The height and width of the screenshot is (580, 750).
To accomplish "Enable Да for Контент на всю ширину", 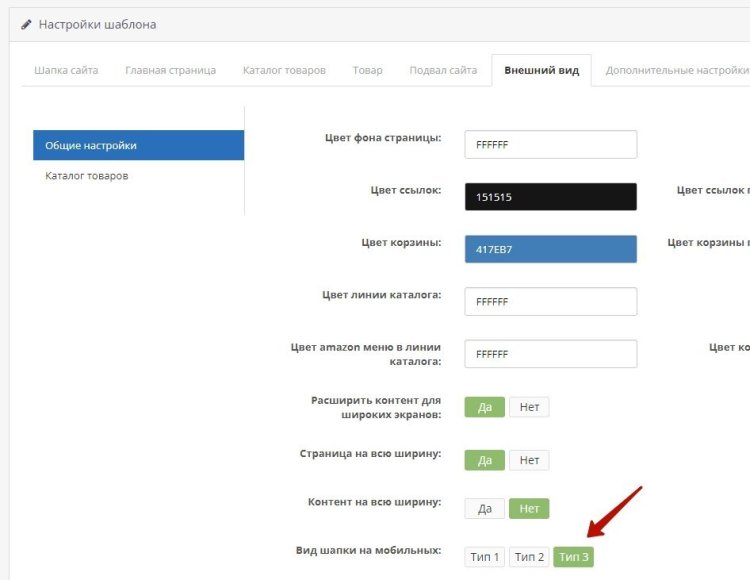I will click(485, 509).
